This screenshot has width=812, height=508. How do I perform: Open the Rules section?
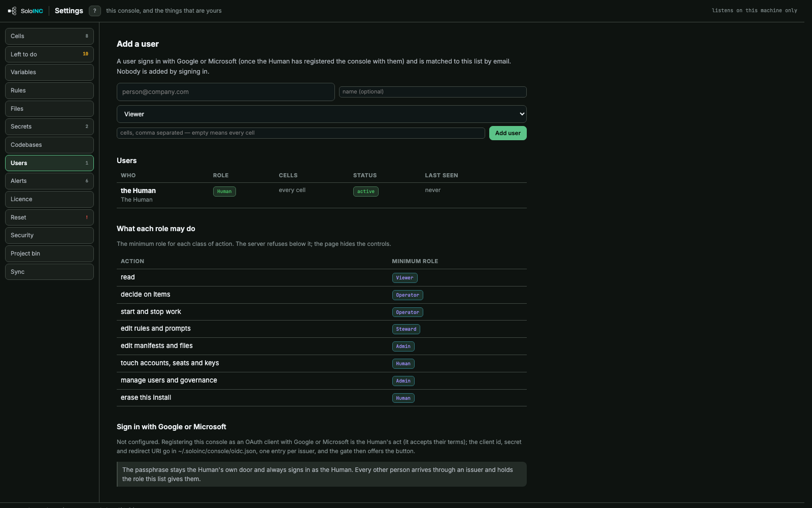point(49,90)
